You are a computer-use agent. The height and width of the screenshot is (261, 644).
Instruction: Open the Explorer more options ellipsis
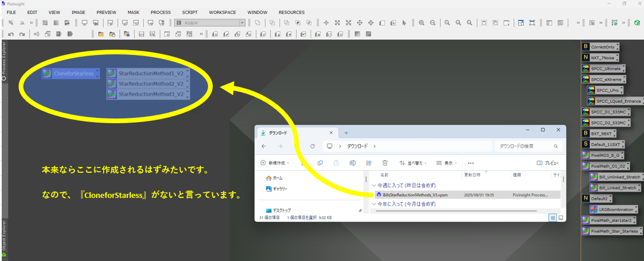pyautogui.click(x=471, y=163)
